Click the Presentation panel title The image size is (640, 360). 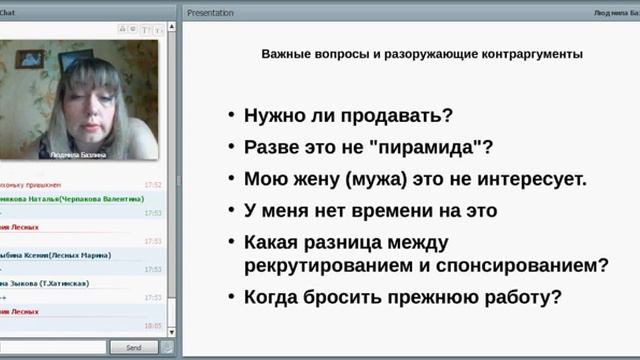click(210, 13)
